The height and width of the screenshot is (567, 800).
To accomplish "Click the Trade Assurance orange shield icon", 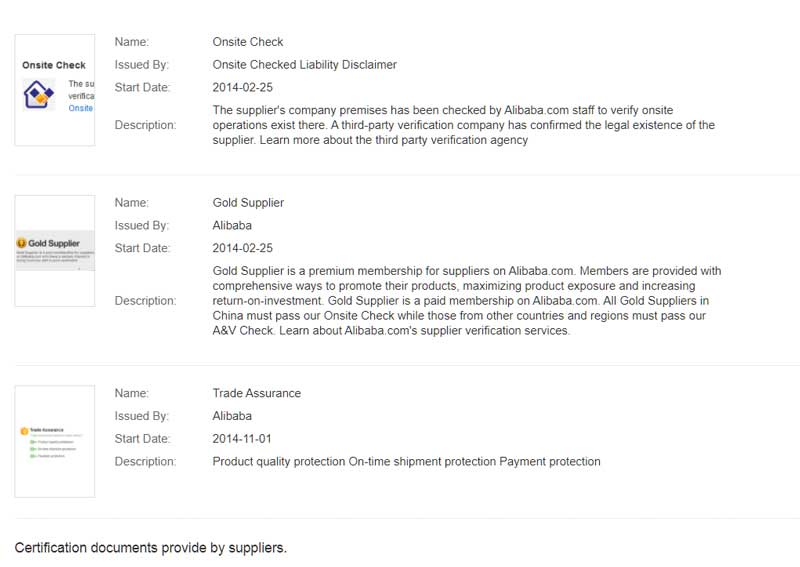I will [24, 430].
